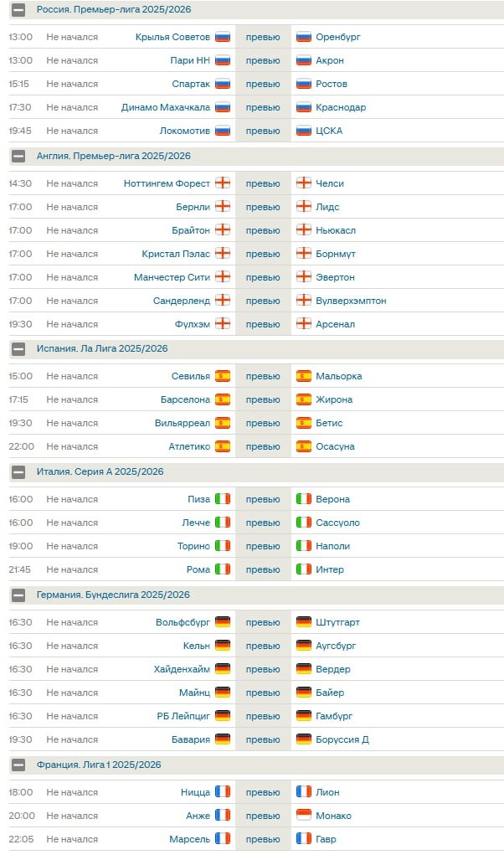Collapse the Франция Лига 1 section
The image size is (504, 855).
click(18, 765)
